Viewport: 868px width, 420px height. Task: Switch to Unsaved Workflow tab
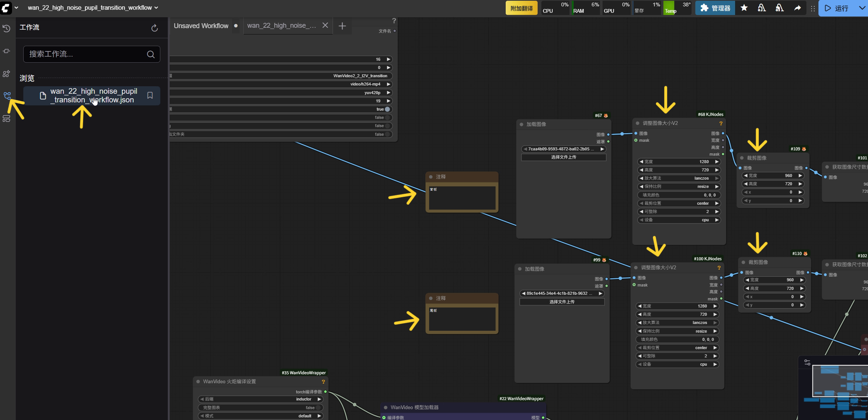pyautogui.click(x=201, y=26)
